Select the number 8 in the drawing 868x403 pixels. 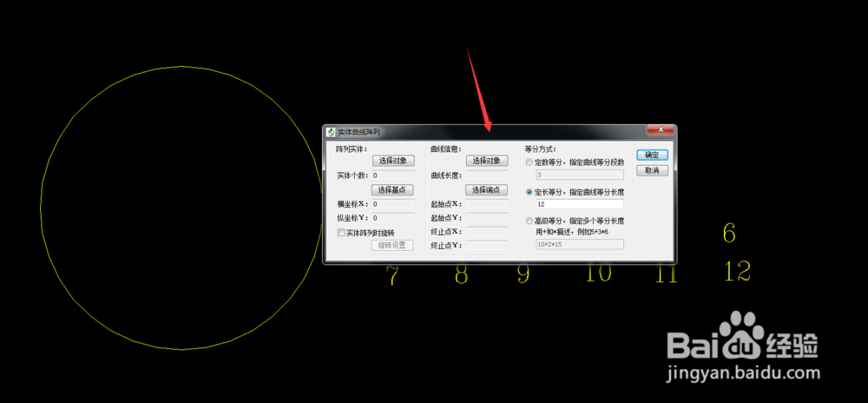pyautogui.click(x=461, y=274)
